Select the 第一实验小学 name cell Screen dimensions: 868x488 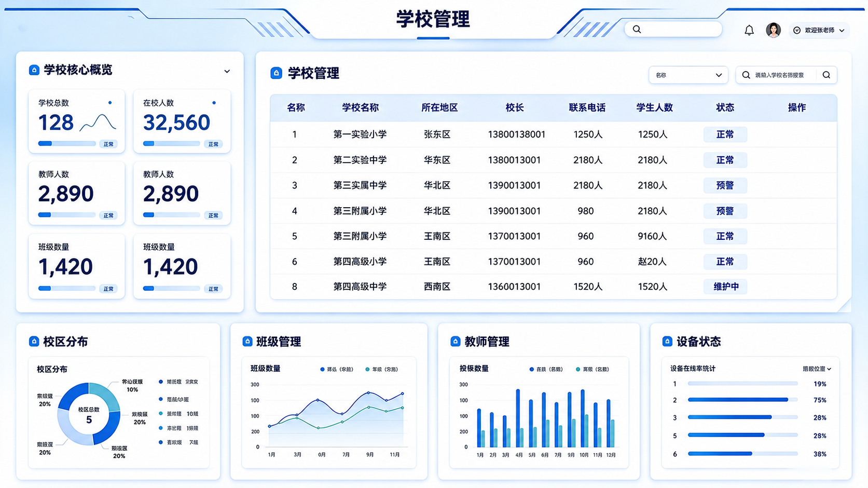pos(360,135)
